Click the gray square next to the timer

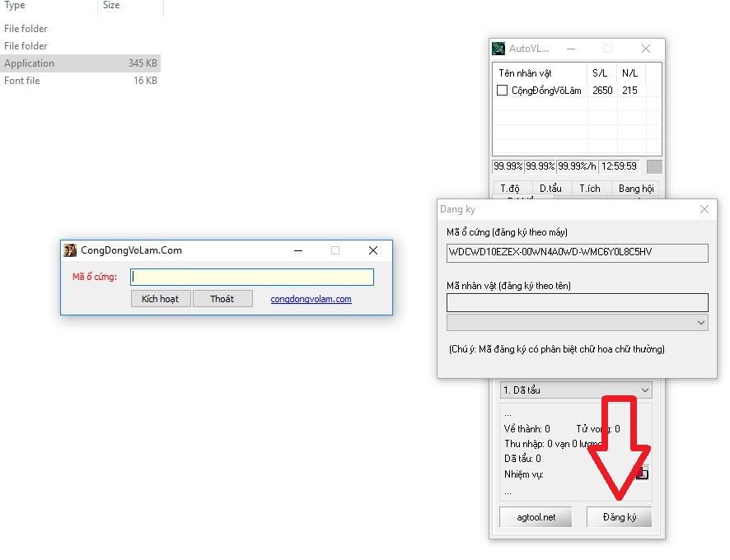(x=654, y=166)
